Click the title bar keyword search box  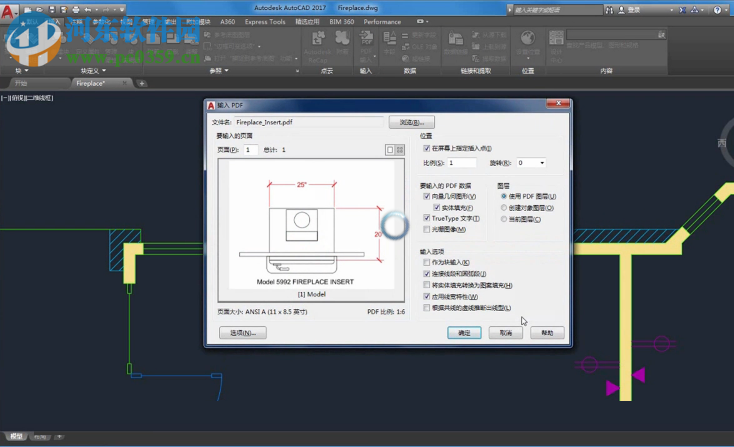pos(558,10)
